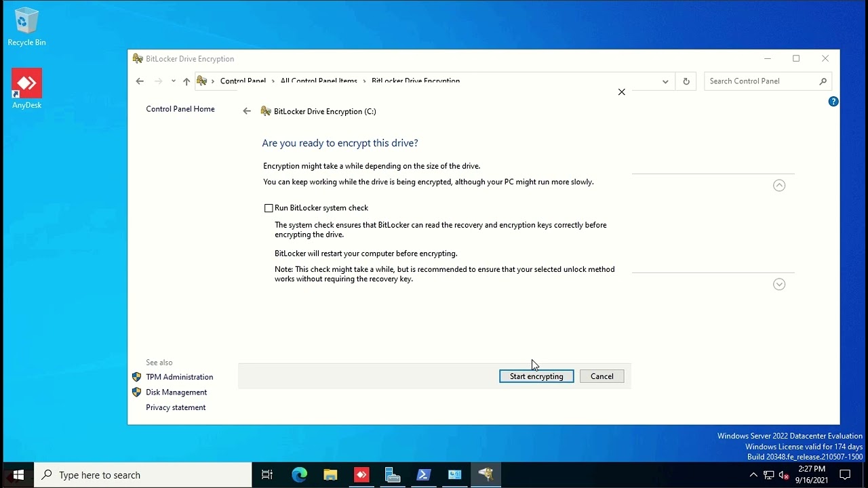The width and height of the screenshot is (868, 488).
Task: Open Control Panel Home
Action: tap(180, 108)
